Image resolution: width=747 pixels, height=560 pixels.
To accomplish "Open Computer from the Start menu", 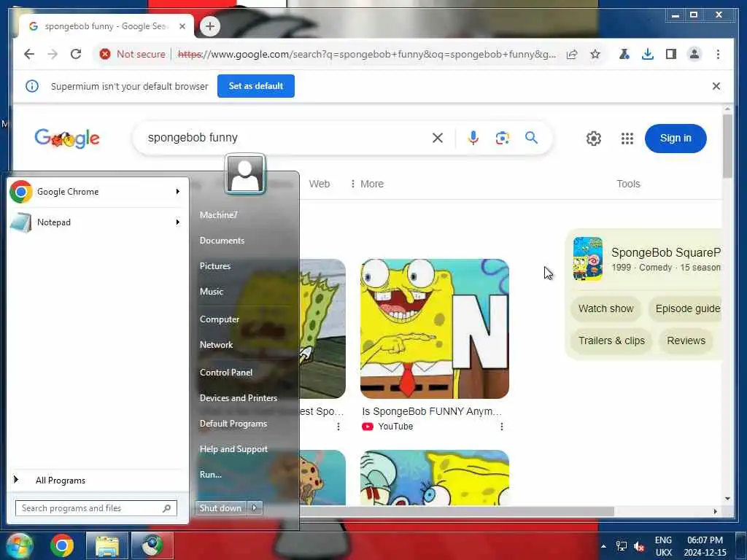I will pos(220,319).
